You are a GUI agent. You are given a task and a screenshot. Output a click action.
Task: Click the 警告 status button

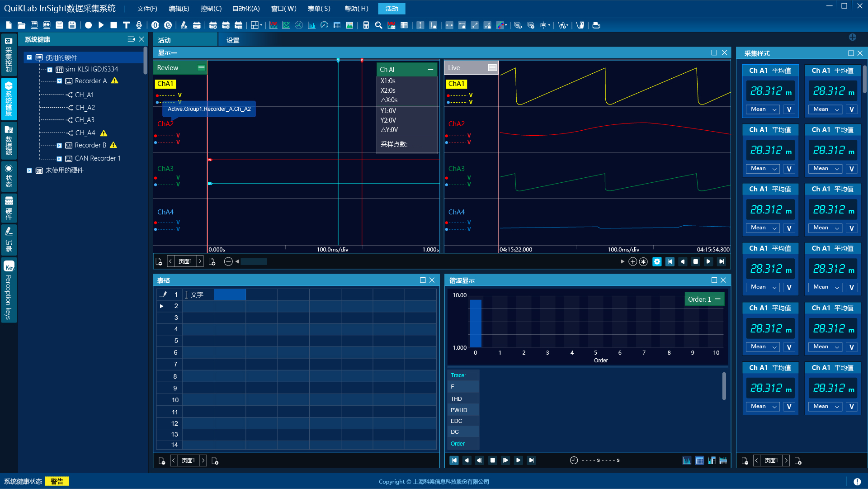click(x=57, y=481)
